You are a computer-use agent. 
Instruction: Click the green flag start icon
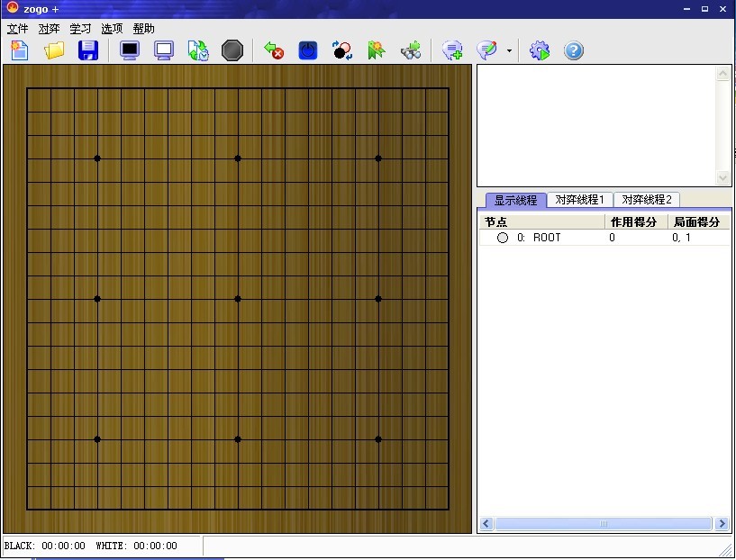point(376,50)
